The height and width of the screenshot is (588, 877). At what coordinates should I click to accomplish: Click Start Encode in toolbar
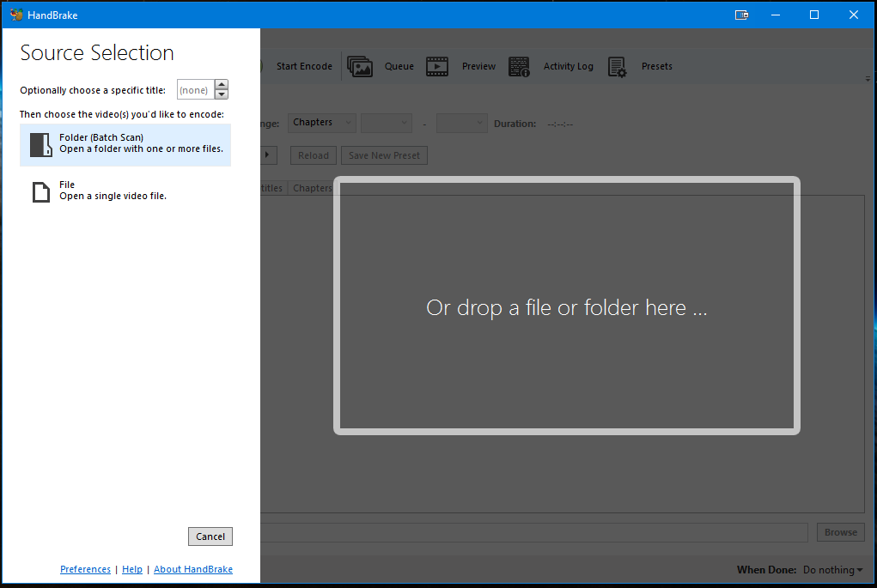(x=304, y=66)
